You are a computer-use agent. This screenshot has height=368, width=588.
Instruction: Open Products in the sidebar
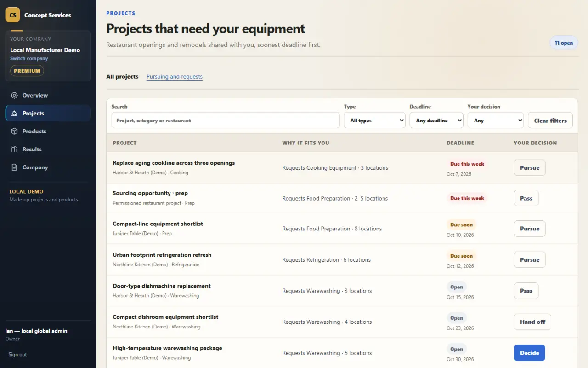pyautogui.click(x=48, y=131)
